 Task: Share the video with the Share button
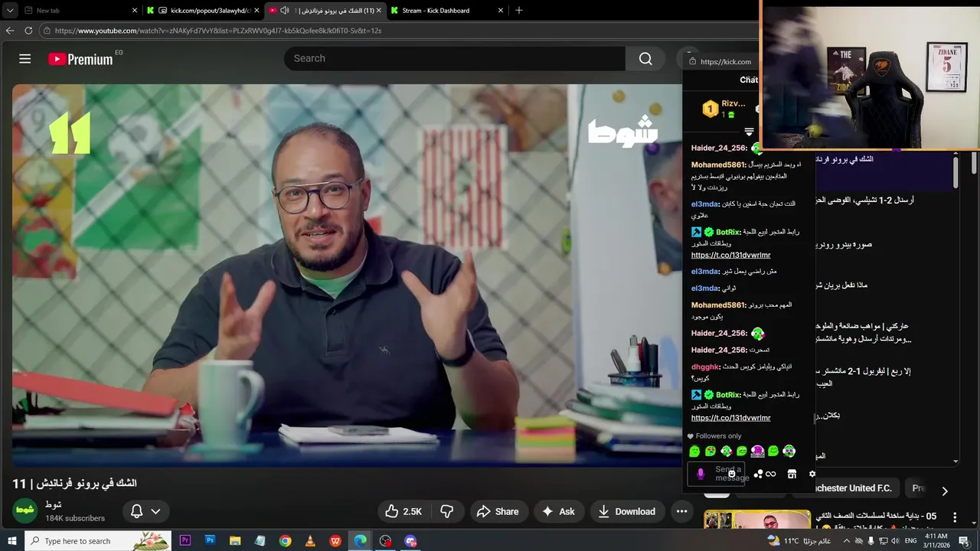498,511
